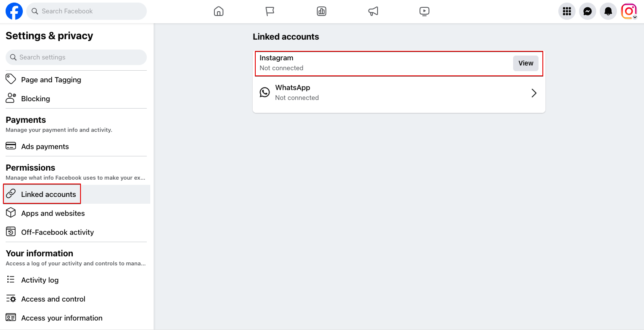Open Page and Tagging settings

pyautogui.click(x=51, y=80)
